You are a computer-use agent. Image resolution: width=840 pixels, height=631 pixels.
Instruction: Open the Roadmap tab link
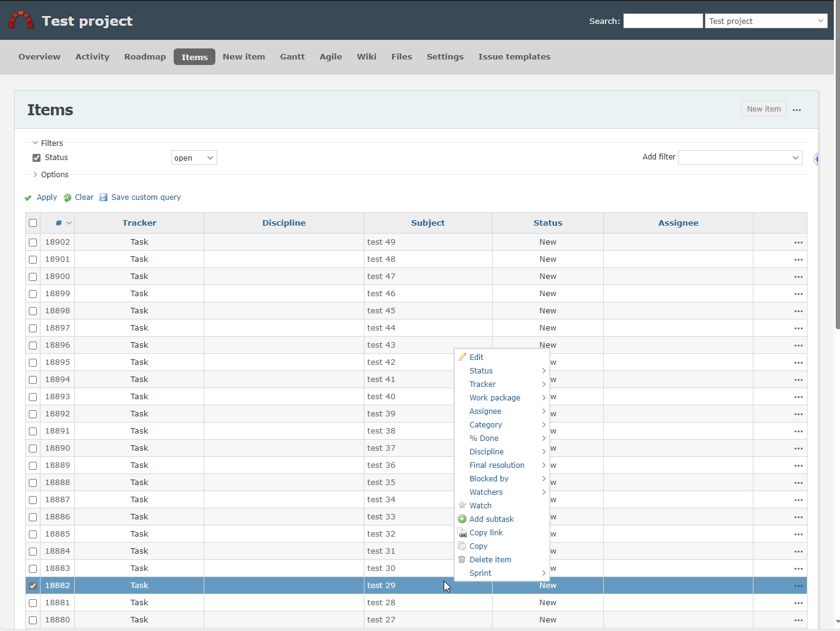pyautogui.click(x=145, y=56)
